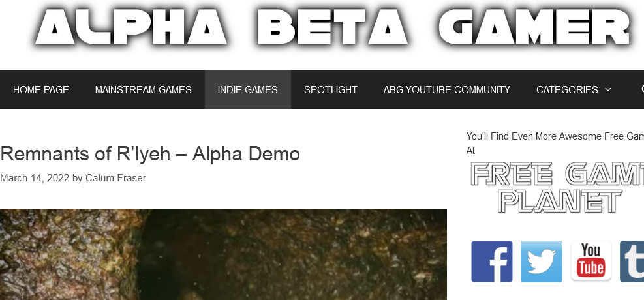644x300 pixels.
Task: Click the Calum Fraser author link
Action: [x=116, y=178]
